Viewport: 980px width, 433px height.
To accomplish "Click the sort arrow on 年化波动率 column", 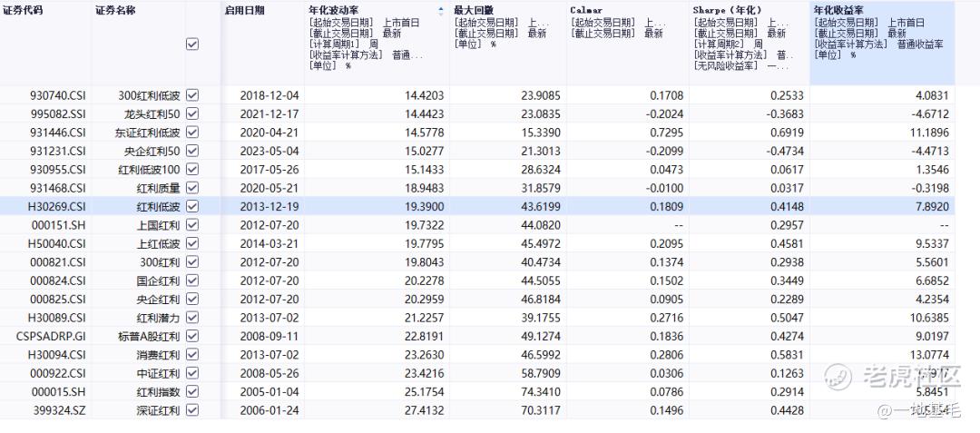I will pyautogui.click(x=441, y=11).
